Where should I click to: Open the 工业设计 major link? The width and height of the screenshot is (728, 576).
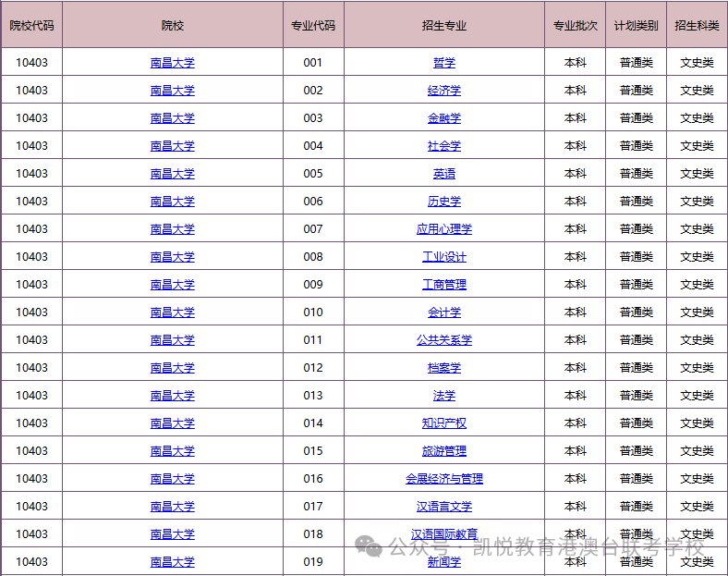pos(444,257)
